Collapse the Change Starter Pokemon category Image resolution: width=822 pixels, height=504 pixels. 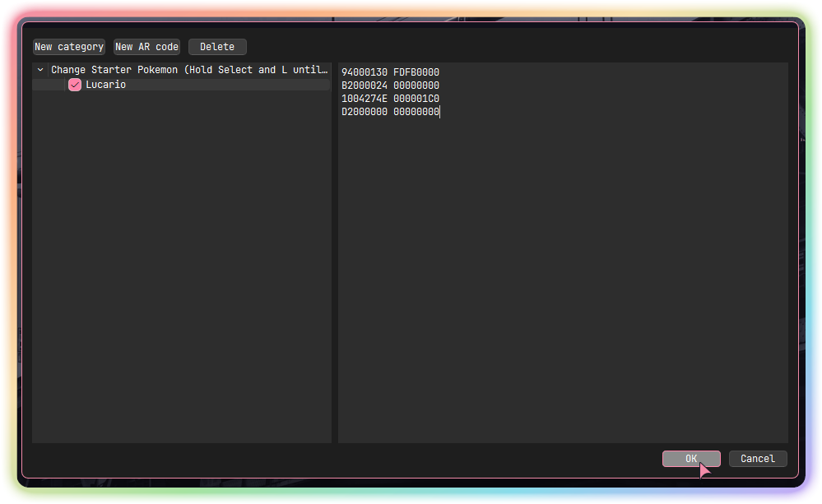(x=40, y=71)
